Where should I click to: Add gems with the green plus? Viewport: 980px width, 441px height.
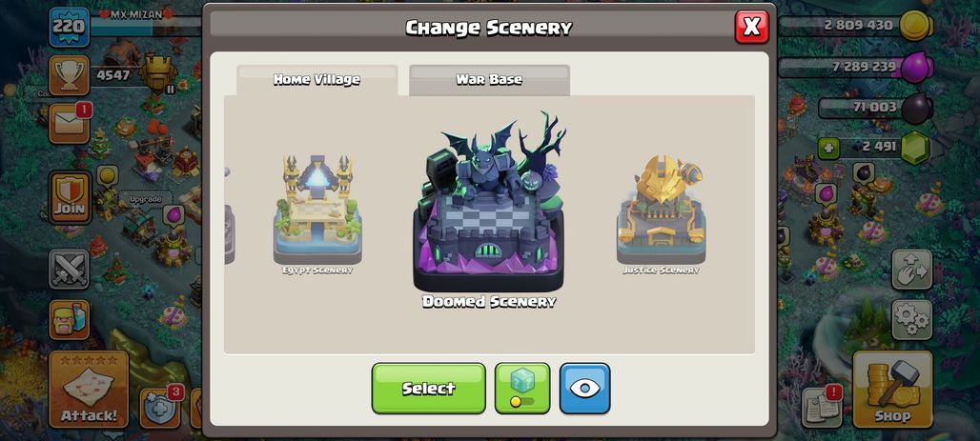(x=828, y=149)
